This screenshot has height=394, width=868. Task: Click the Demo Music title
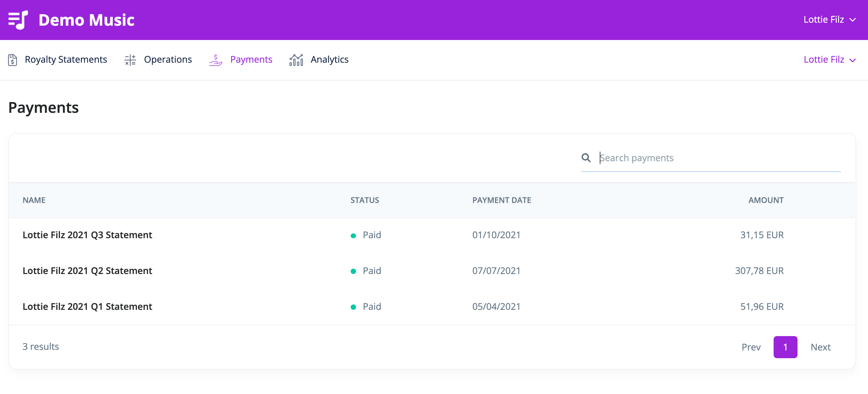87,20
